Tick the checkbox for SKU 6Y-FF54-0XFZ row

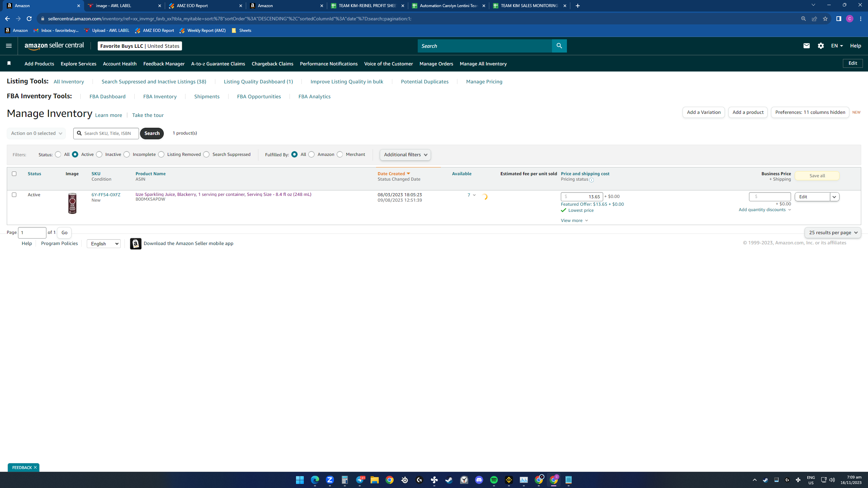[14, 195]
